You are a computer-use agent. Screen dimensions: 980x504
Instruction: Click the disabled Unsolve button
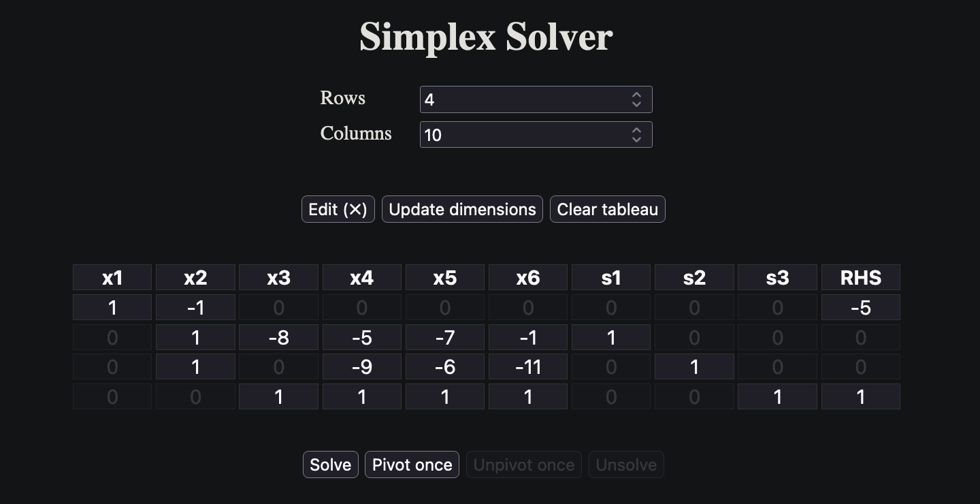coord(626,464)
